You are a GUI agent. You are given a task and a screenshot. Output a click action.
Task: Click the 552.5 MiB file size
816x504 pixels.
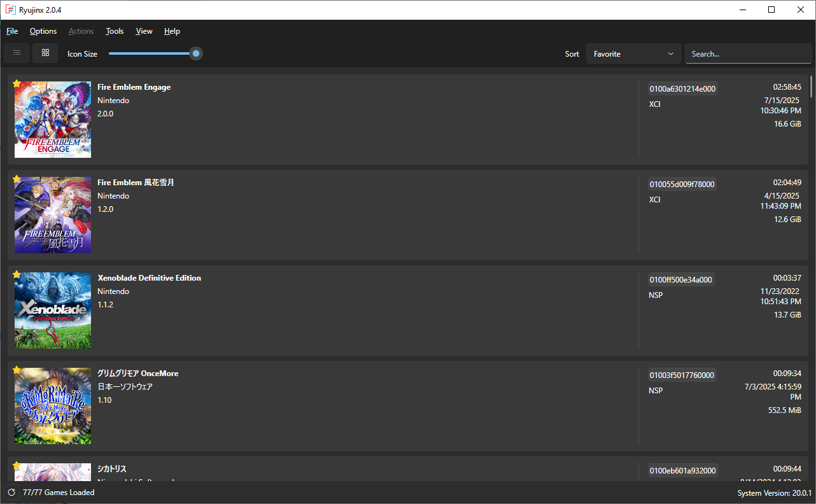coord(785,410)
